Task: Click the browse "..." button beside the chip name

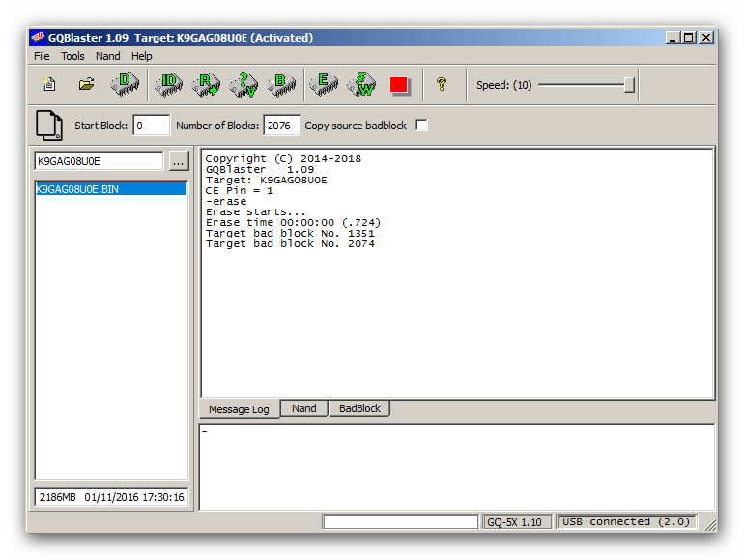Action: pos(179,161)
